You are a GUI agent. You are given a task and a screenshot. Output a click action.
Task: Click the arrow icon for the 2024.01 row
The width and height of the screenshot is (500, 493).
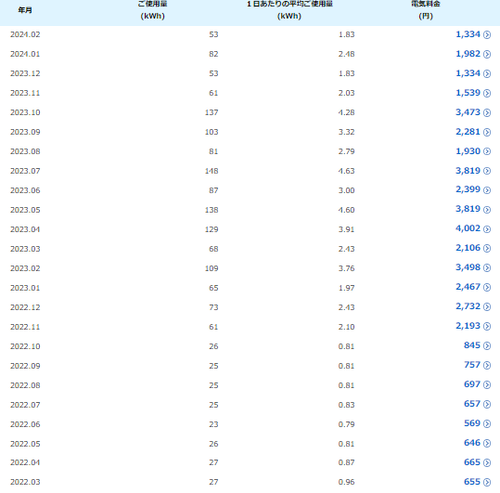coord(487,54)
